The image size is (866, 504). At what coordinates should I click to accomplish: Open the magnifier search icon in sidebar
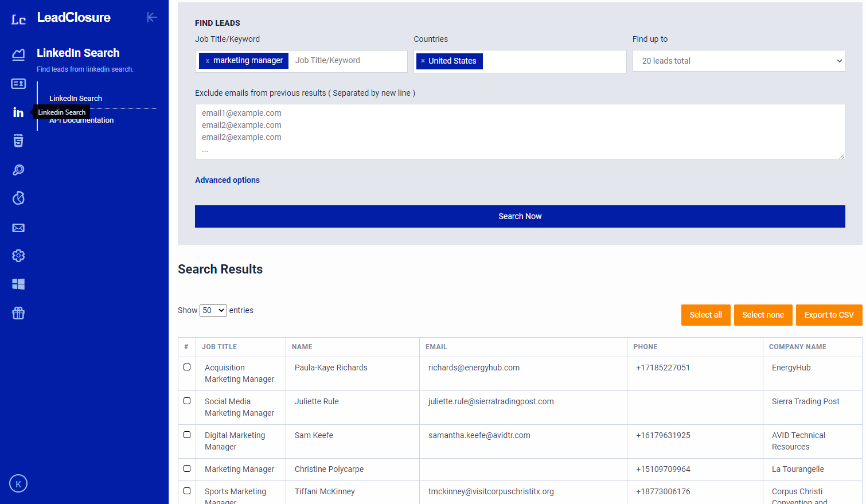(18, 170)
